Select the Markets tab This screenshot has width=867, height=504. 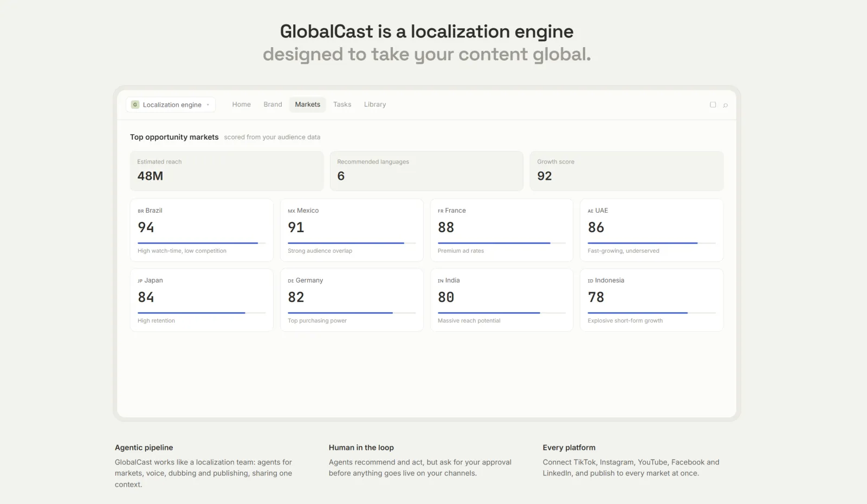click(307, 104)
